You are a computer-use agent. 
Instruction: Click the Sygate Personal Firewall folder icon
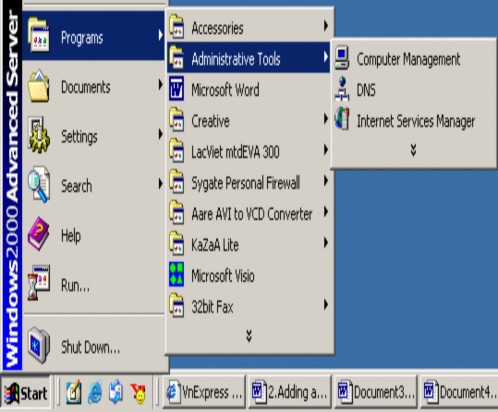[x=176, y=181]
